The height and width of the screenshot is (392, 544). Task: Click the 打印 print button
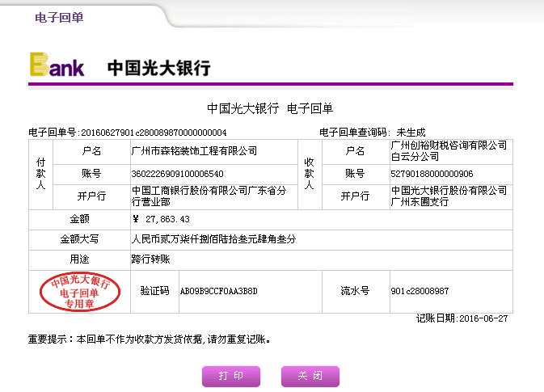[231, 376]
